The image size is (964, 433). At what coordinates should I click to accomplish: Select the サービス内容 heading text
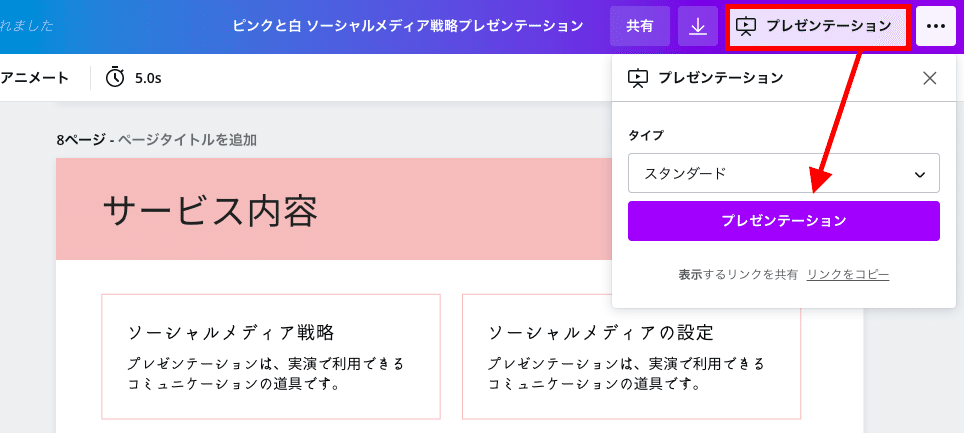[211, 210]
